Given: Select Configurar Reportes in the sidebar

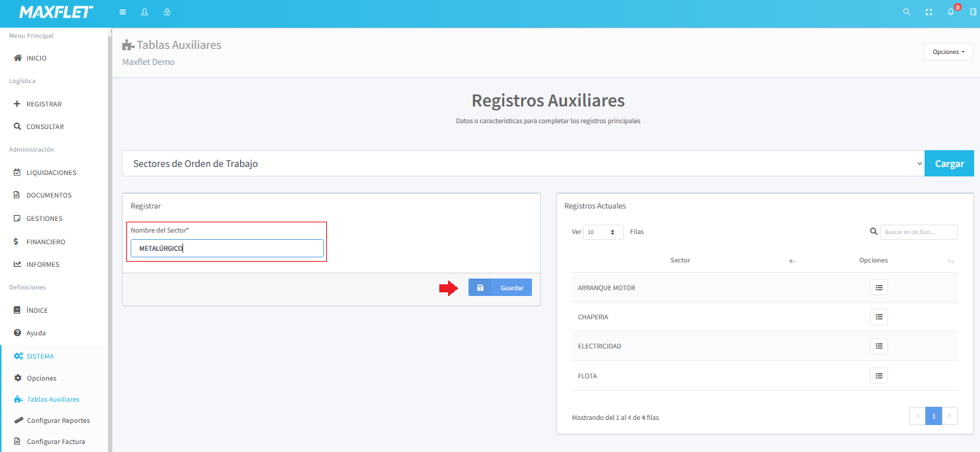Looking at the screenshot, I should click(x=58, y=421).
